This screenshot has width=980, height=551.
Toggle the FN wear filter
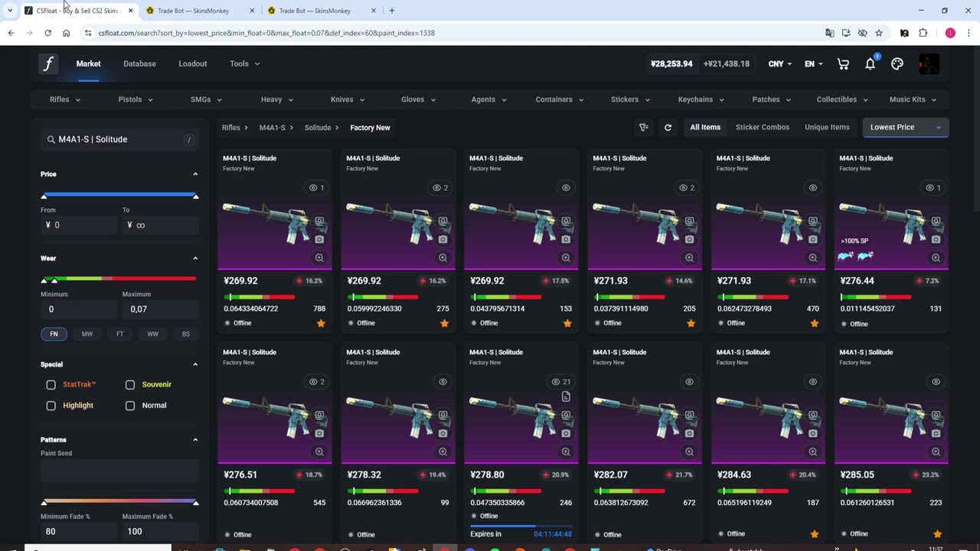click(x=54, y=334)
